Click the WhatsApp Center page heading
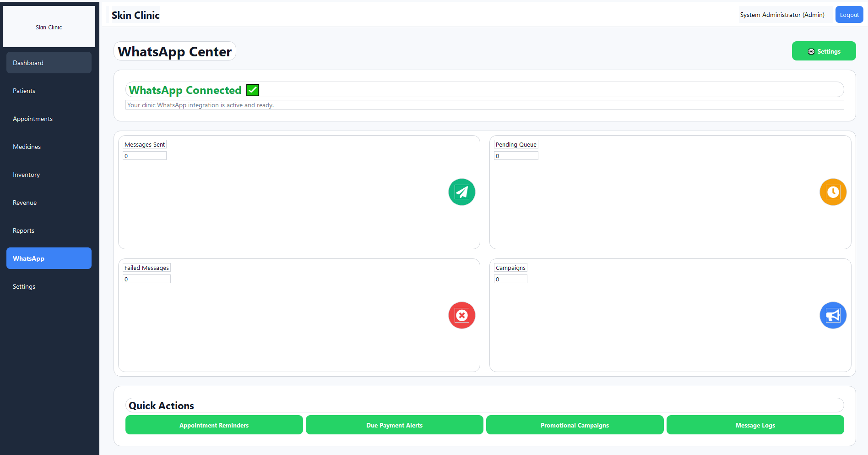Screen dimensions: 868x455 click(x=175, y=51)
